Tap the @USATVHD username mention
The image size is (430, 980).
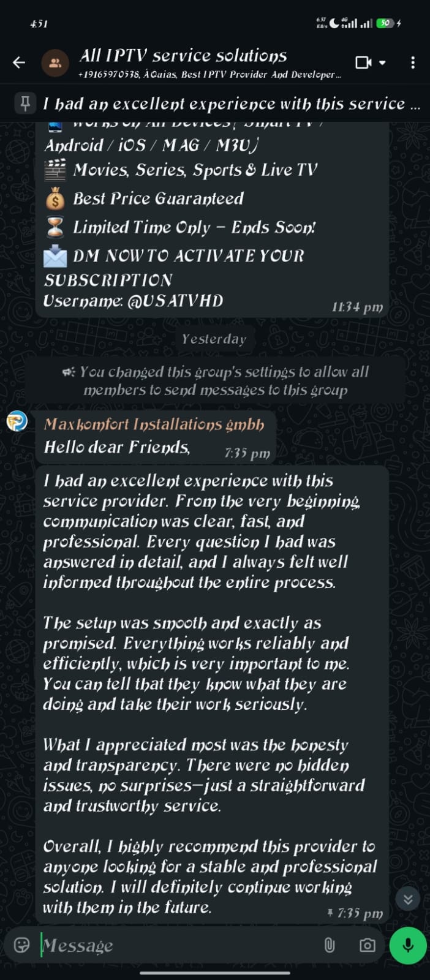click(x=189, y=301)
